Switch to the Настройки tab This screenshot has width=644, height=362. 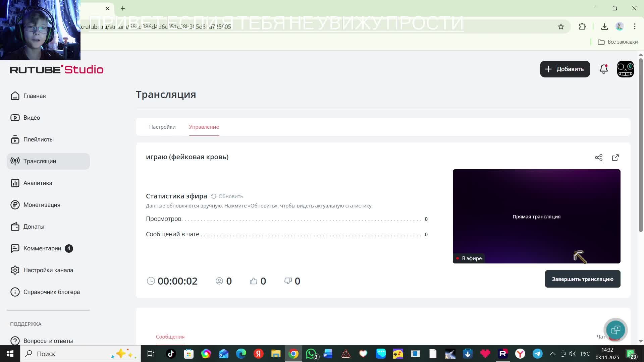click(x=162, y=127)
